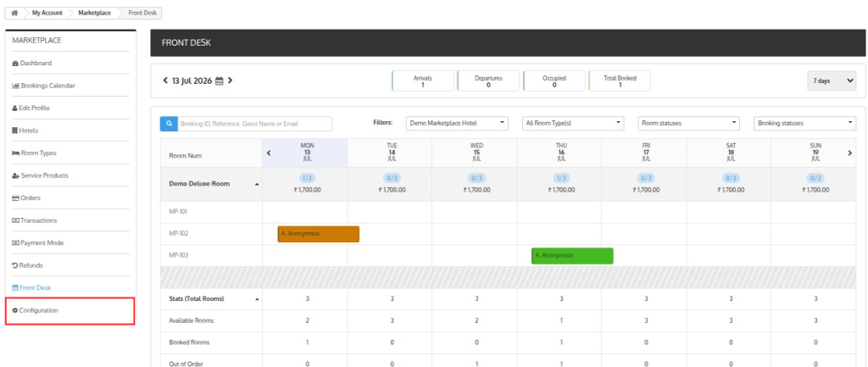Go to next date after 13 Jul 2026
868x367 pixels.
tap(230, 81)
